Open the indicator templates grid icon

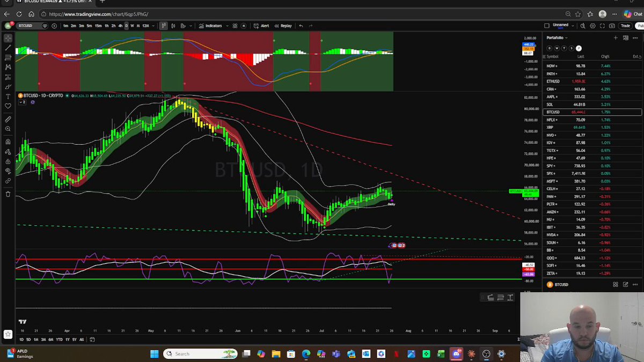pos(235,26)
